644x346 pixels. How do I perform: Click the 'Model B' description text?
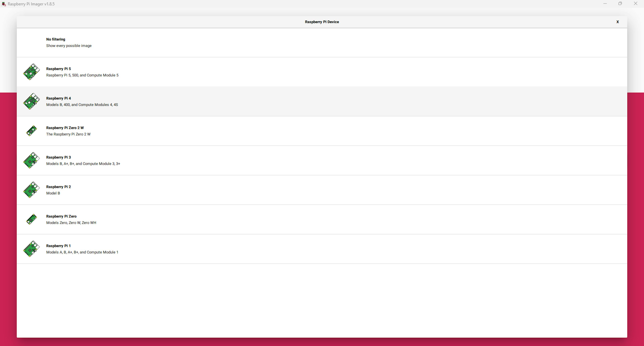[53, 193]
